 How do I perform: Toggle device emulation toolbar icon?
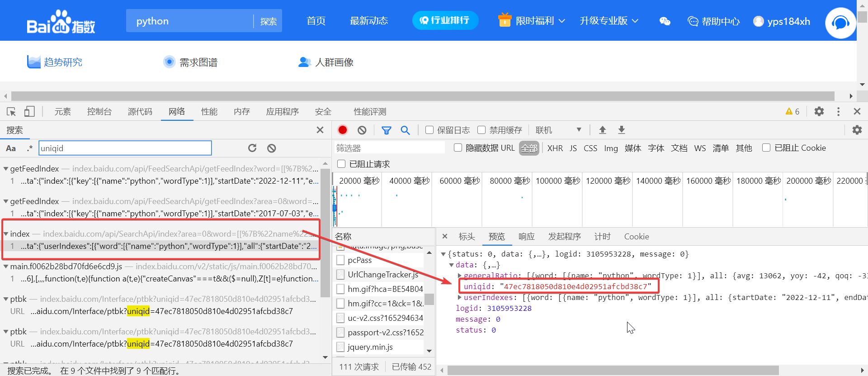point(29,111)
